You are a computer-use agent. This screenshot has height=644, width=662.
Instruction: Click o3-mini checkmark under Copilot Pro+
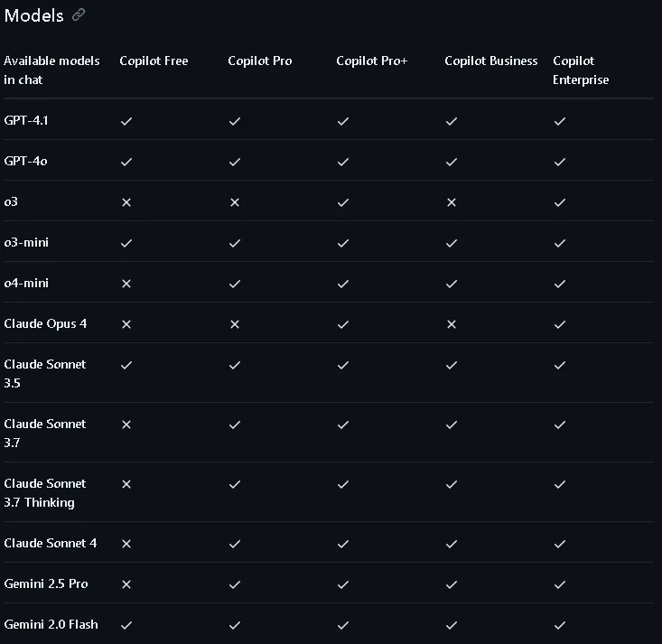(x=343, y=243)
